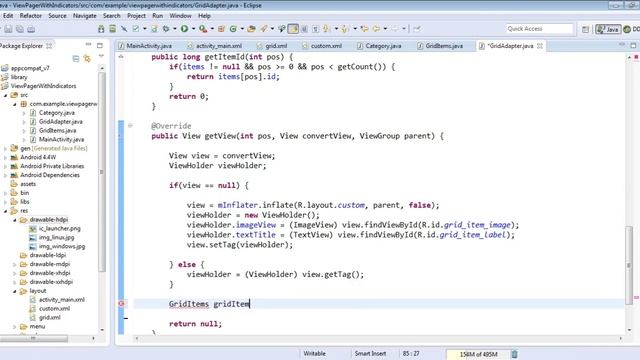The height and width of the screenshot is (360, 640).
Task: Click the heap status 158M of 495M bar
Action: click(478, 354)
